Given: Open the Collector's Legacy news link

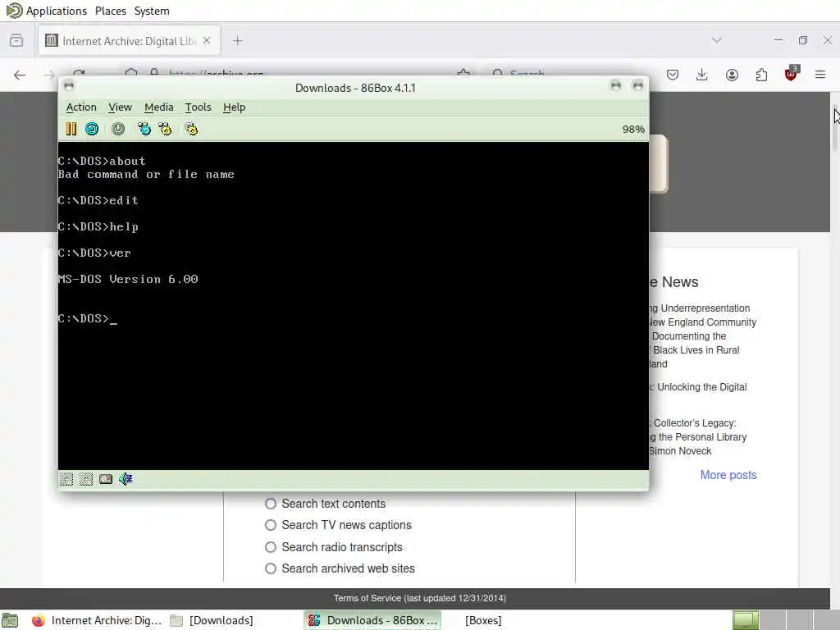Looking at the screenshot, I should [x=697, y=437].
